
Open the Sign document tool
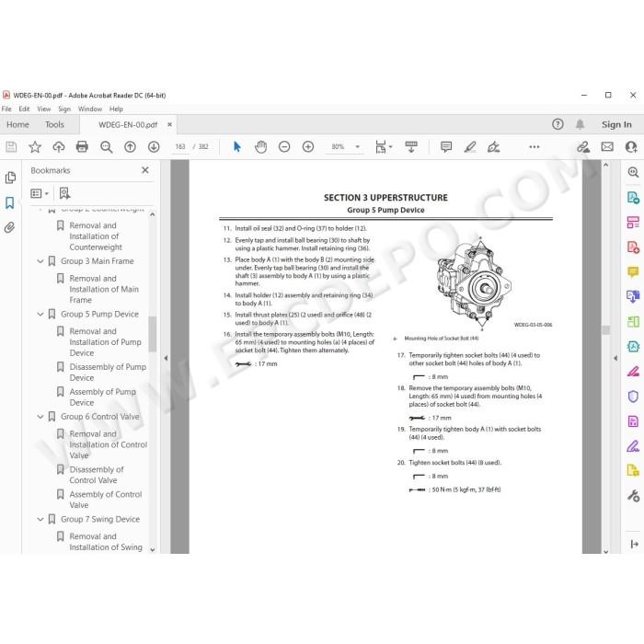click(x=493, y=146)
